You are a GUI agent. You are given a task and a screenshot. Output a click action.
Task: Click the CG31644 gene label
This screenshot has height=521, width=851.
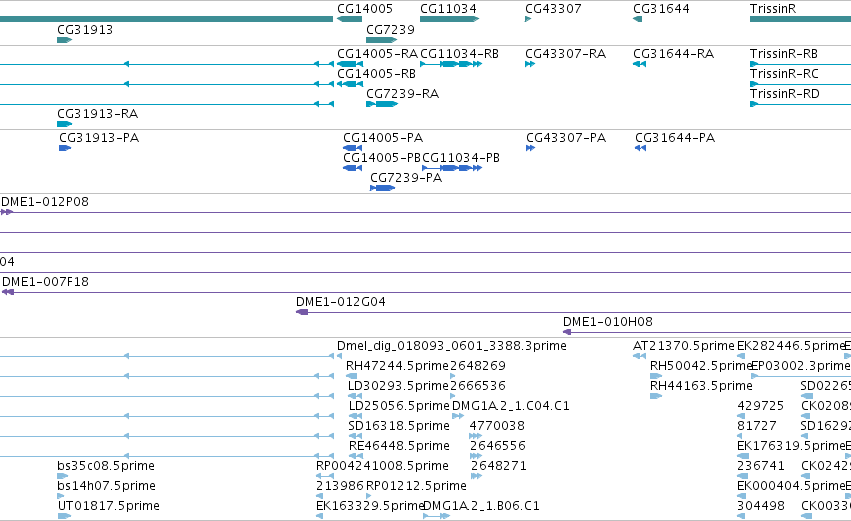coord(661,9)
